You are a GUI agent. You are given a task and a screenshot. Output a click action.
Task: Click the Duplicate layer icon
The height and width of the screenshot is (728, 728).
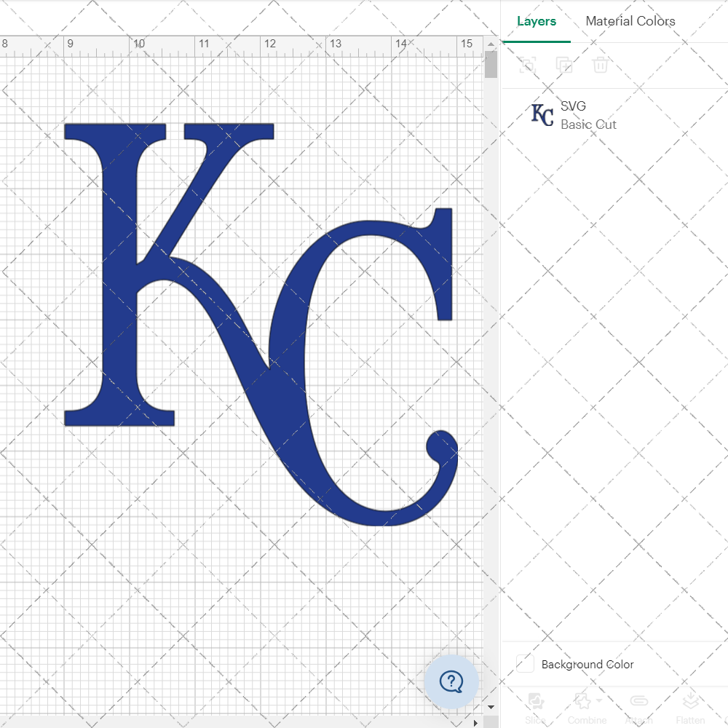[x=564, y=65]
